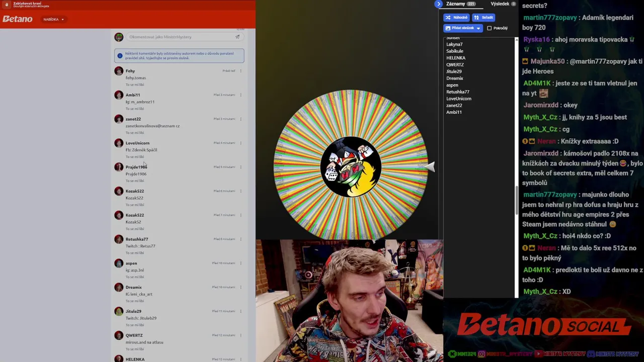The height and width of the screenshot is (362, 644).
Task: Open three-dot menu on Prajde1986's comment
Action: click(240, 167)
